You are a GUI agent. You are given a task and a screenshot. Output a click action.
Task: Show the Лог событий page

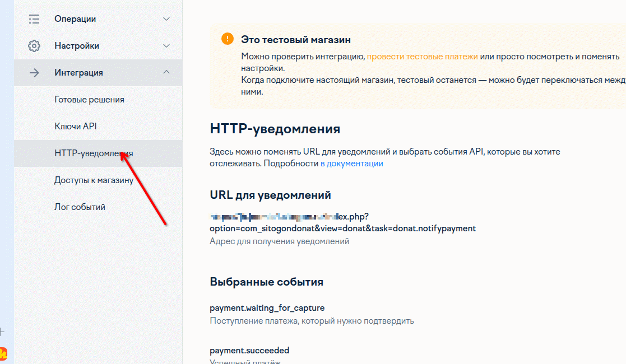[x=80, y=207]
